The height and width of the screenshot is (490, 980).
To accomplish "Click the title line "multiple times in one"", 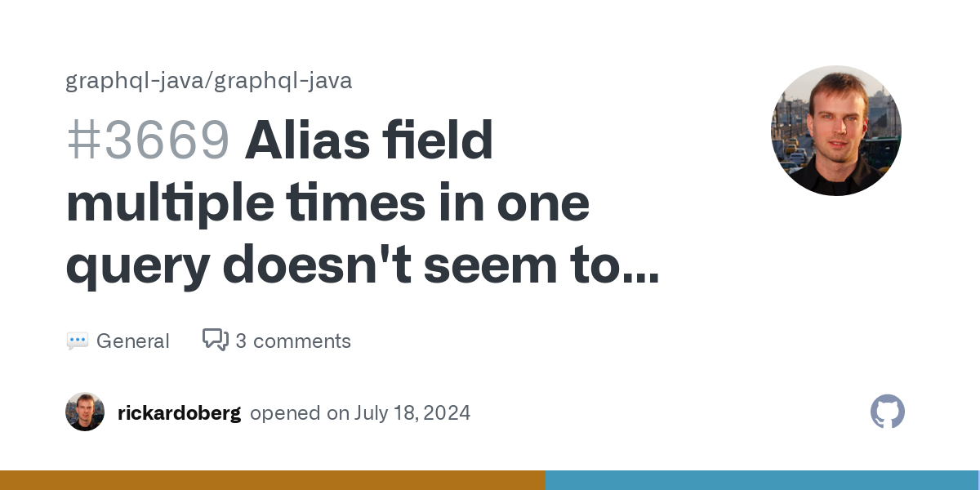I will point(327,204).
